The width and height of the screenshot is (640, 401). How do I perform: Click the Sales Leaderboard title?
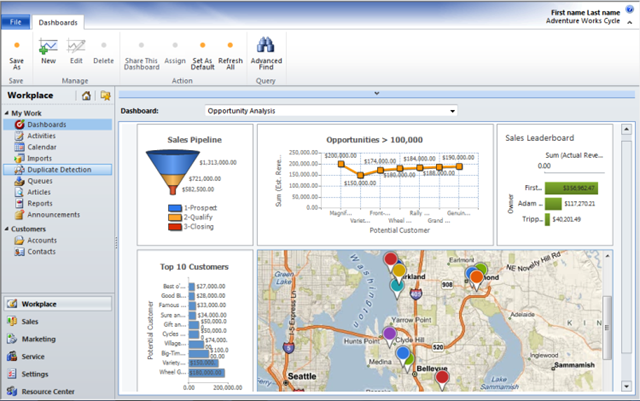pyautogui.click(x=539, y=138)
